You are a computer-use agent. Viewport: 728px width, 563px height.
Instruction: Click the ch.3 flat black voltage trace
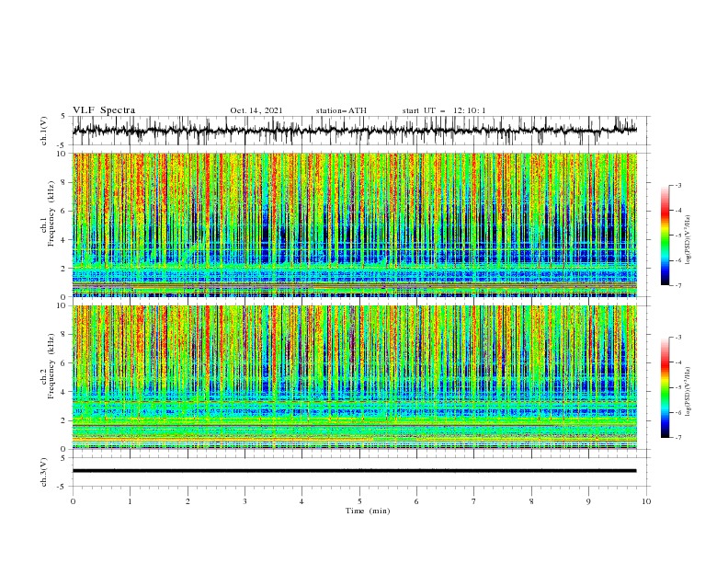point(355,471)
